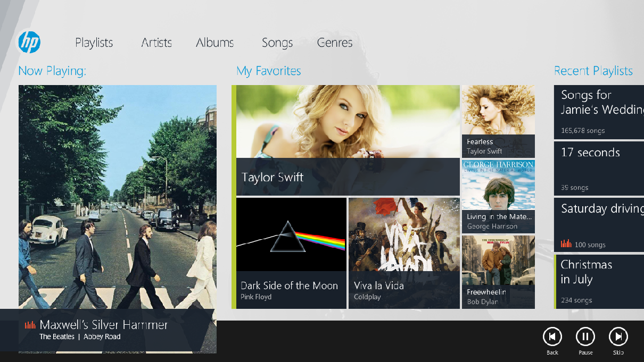
Task: Open the 17 seconds playlist
Action: (599, 169)
